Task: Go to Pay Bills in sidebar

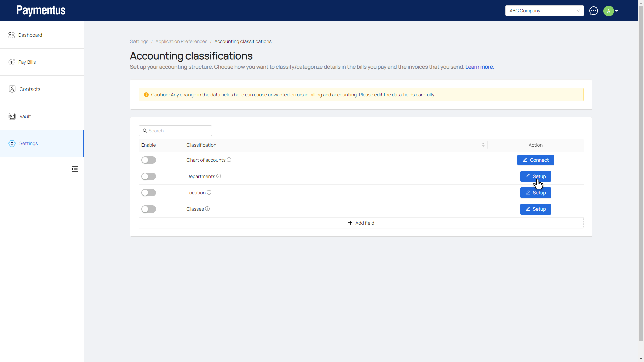Action: [x=27, y=62]
